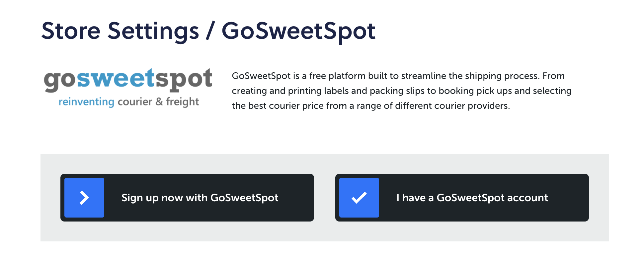
Task: Click the GoSweetSpot description paragraph
Action: [x=402, y=91]
